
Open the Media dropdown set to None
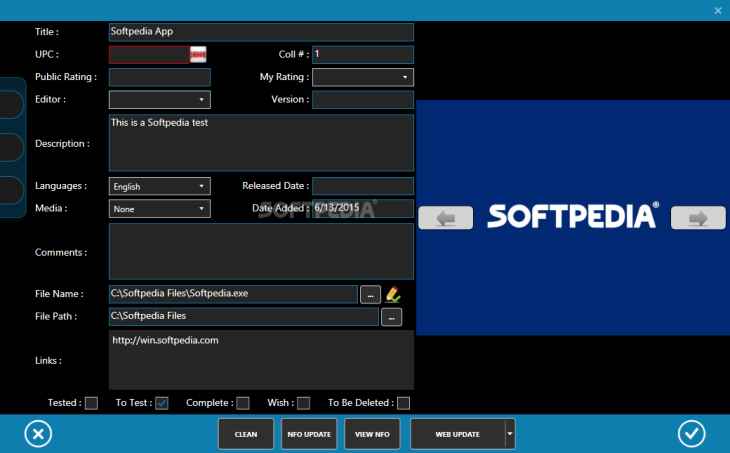click(x=159, y=209)
